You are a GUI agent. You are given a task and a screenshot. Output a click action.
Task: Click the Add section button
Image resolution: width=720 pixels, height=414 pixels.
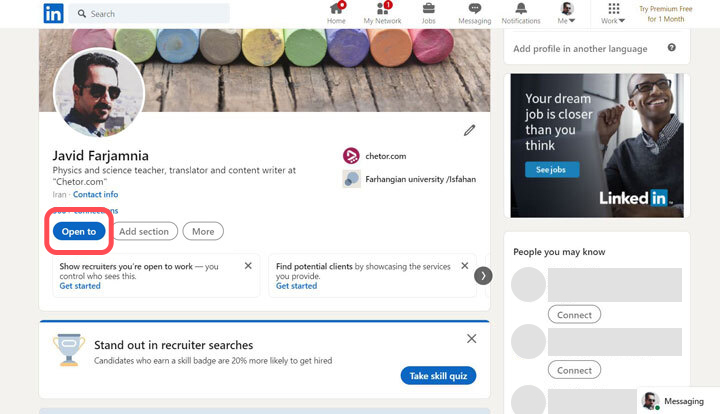(x=144, y=231)
